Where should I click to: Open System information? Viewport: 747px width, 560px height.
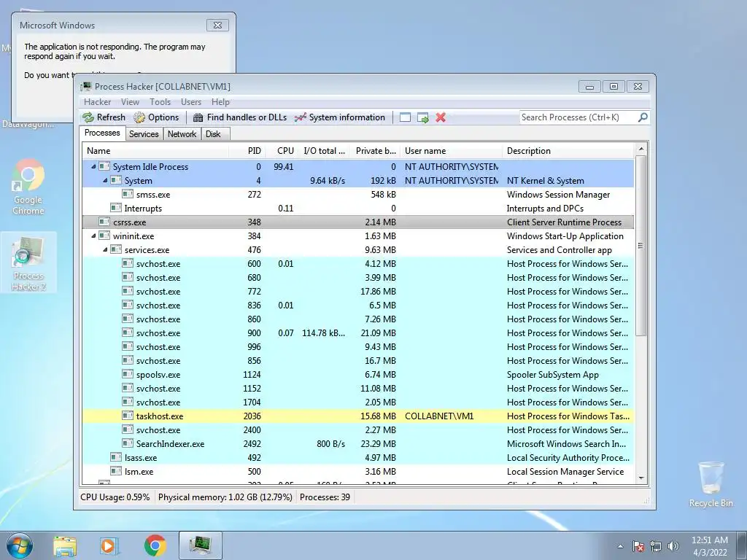click(x=340, y=117)
